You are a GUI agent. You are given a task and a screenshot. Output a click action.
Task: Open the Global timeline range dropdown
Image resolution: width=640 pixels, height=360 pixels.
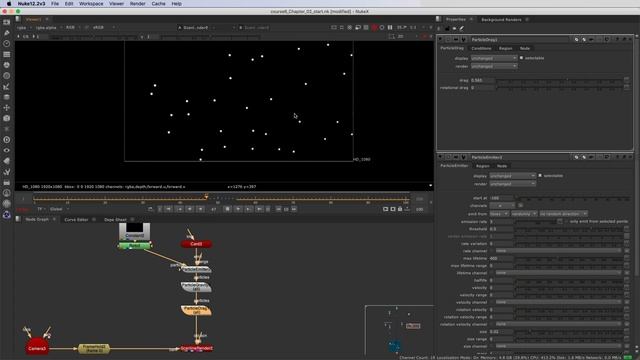click(x=60, y=209)
